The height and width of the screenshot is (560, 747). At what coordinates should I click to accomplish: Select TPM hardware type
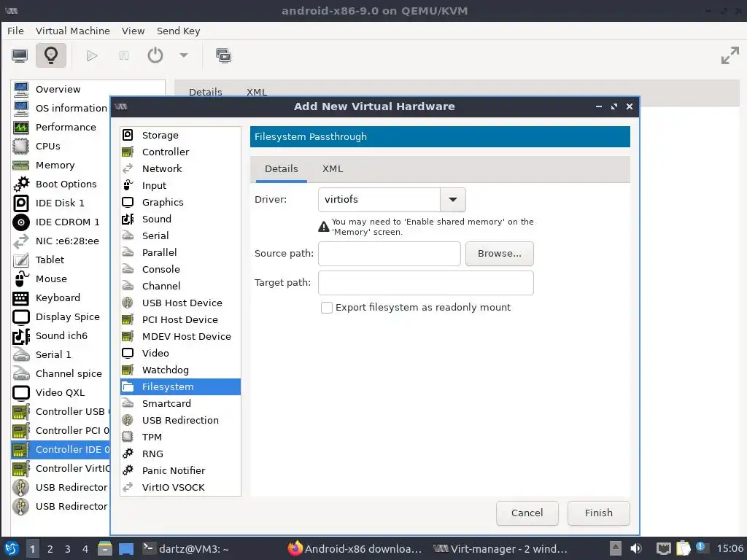181,437
